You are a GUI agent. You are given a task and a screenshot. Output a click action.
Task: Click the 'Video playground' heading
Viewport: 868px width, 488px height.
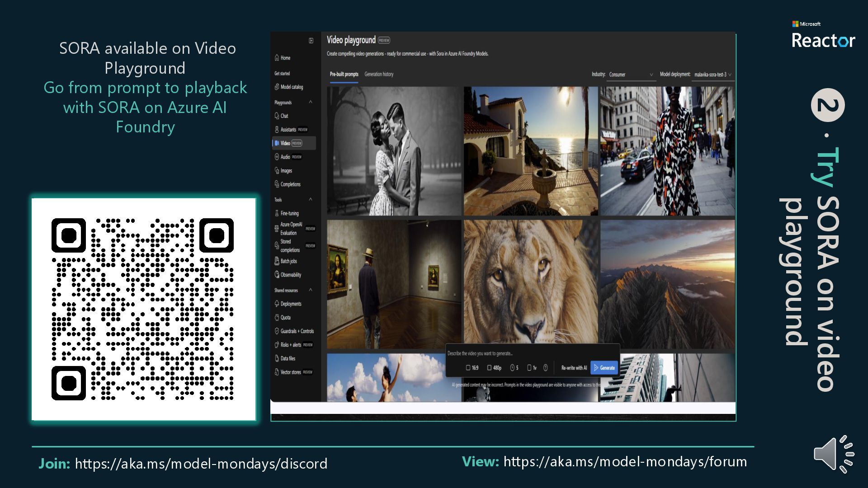(351, 40)
